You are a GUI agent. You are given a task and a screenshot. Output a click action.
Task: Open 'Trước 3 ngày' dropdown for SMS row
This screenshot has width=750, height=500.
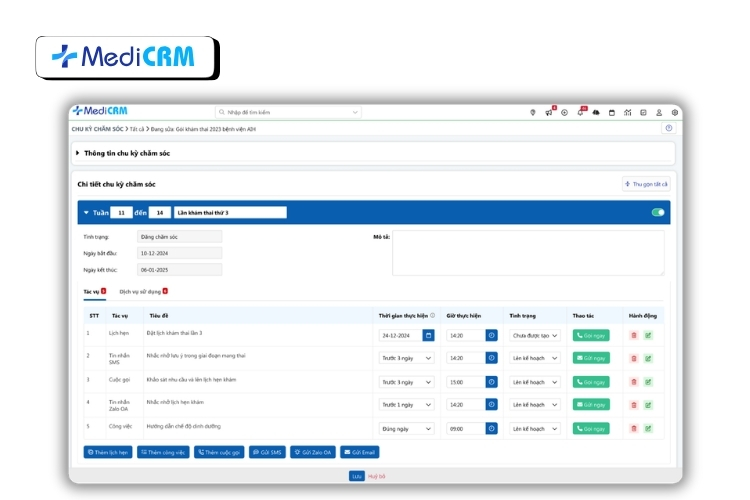click(x=407, y=358)
